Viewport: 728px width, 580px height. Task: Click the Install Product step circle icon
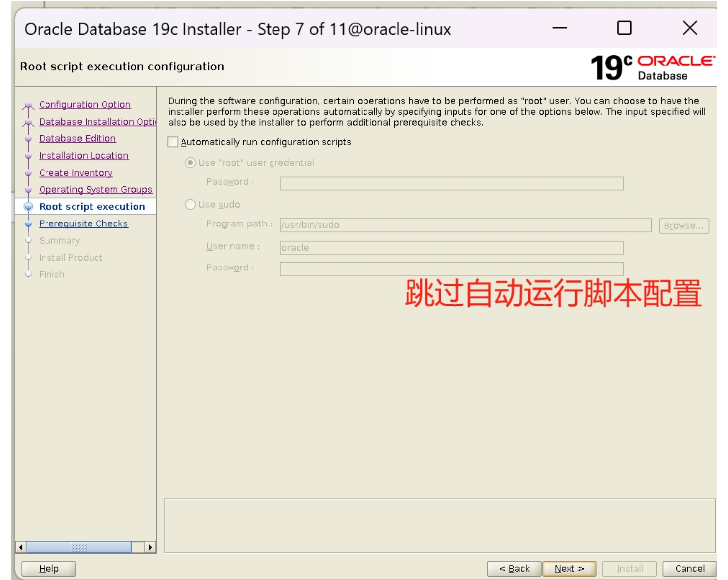point(28,257)
